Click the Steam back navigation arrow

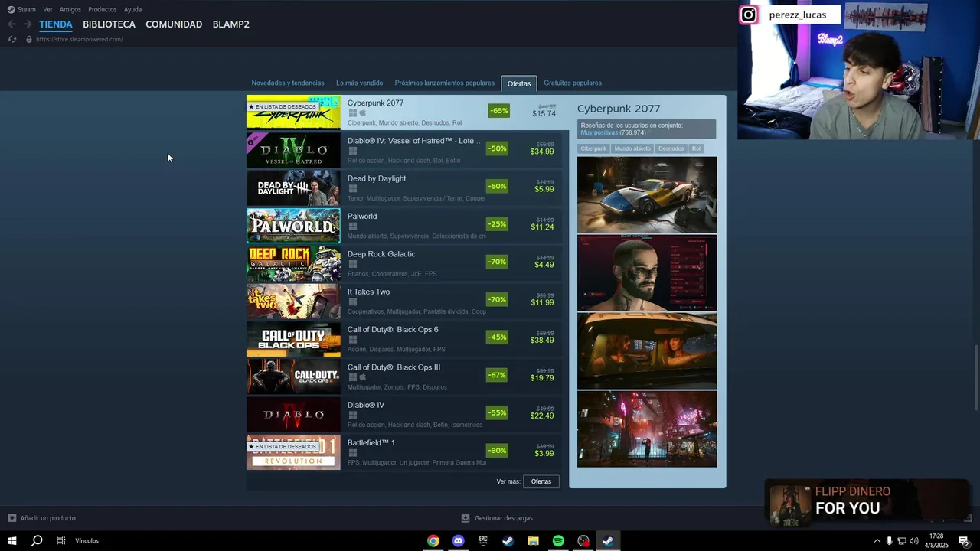[x=11, y=24]
